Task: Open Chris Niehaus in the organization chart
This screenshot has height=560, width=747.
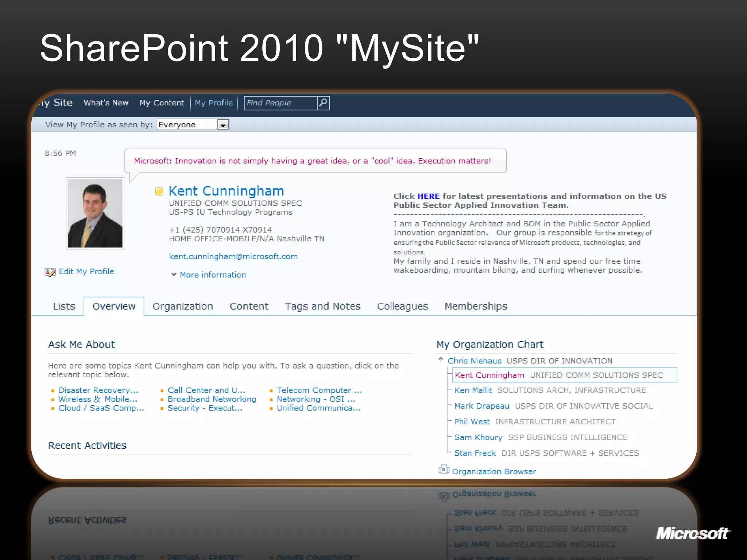Action: [x=474, y=361]
